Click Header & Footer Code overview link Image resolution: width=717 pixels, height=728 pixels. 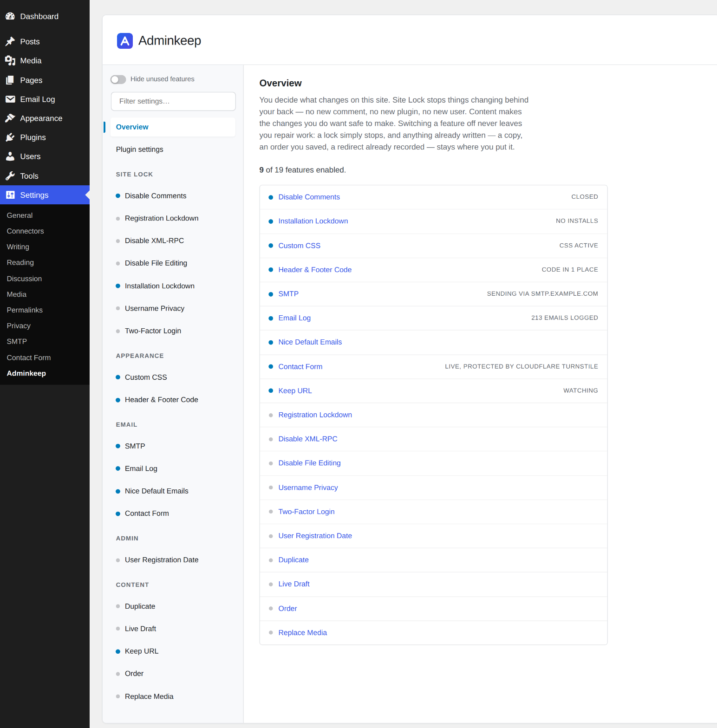pos(315,270)
